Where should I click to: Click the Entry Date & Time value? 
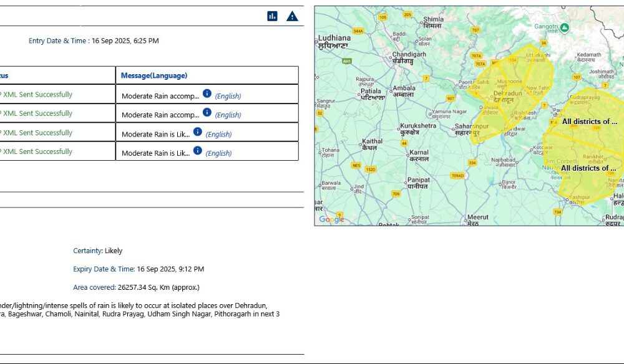[x=125, y=41]
